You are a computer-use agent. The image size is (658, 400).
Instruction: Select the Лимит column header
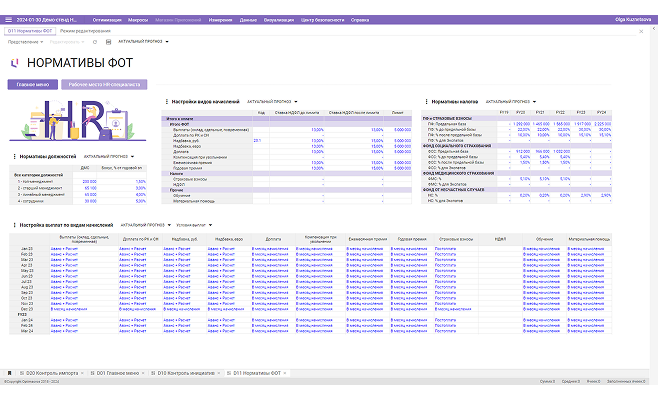click(397, 112)
